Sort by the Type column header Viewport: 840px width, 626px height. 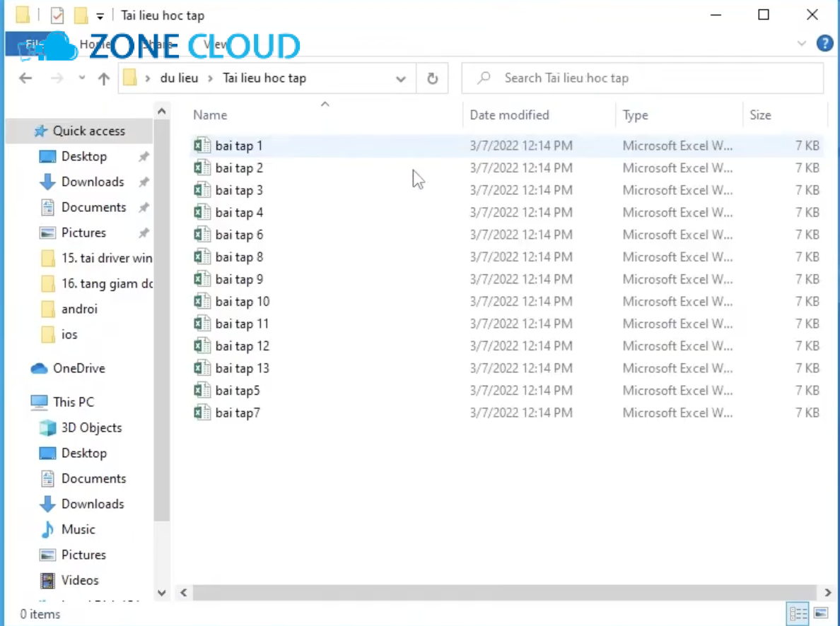pos(635,115)
